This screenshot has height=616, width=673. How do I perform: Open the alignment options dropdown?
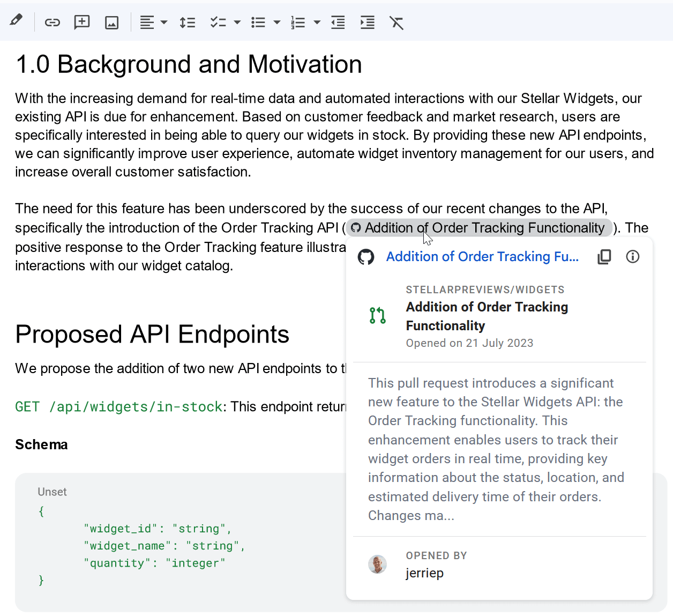click(163, 23)
